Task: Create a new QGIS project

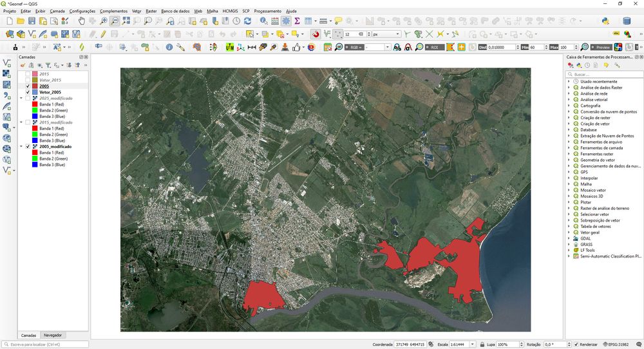Action: pos(10,21)
